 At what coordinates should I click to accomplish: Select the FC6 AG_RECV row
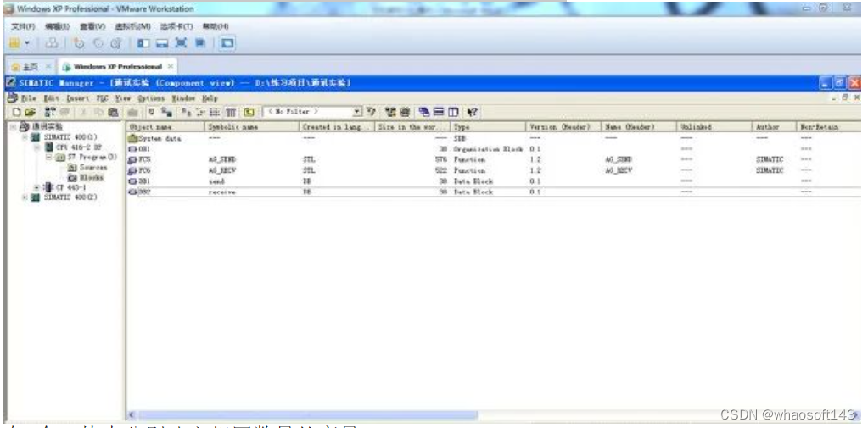(x=493, y=170)
